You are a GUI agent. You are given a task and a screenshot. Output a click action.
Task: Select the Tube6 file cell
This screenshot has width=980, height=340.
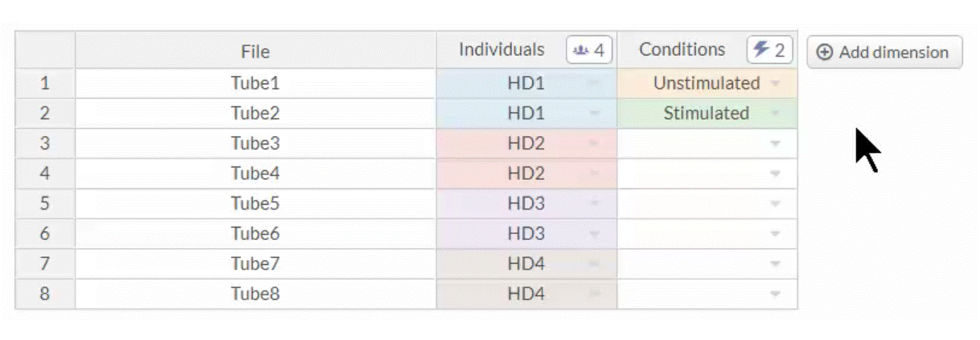[x=255, y=234]
